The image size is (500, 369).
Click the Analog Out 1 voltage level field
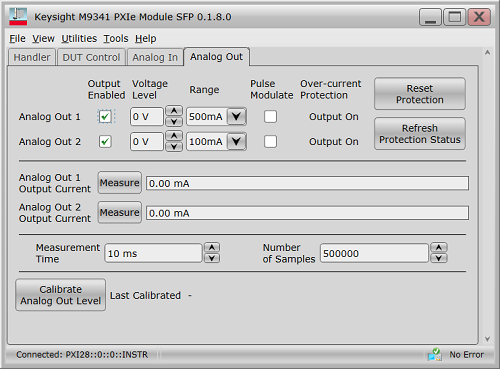tap(147, 117)
